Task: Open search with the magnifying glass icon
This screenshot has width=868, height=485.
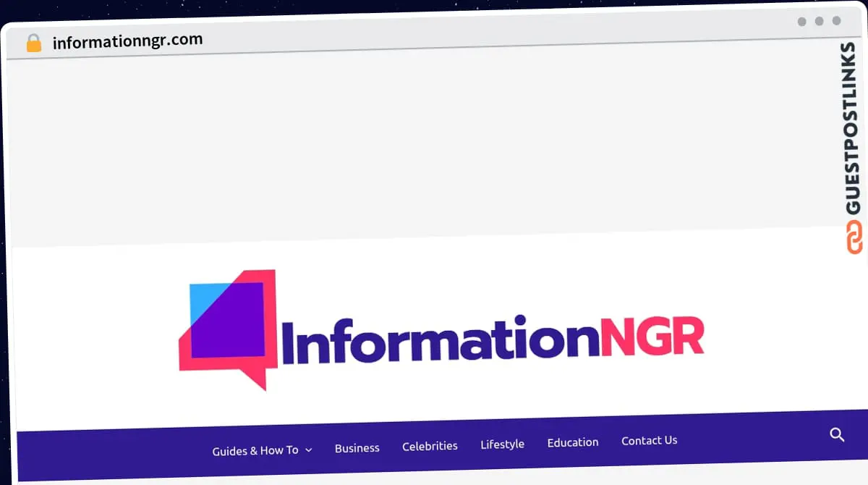Action: coord(837,435)
